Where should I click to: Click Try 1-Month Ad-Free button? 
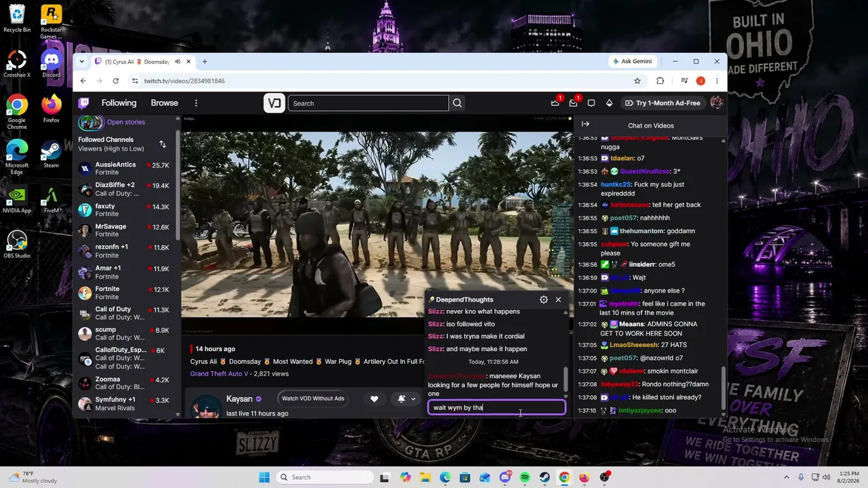click(662, 103)
